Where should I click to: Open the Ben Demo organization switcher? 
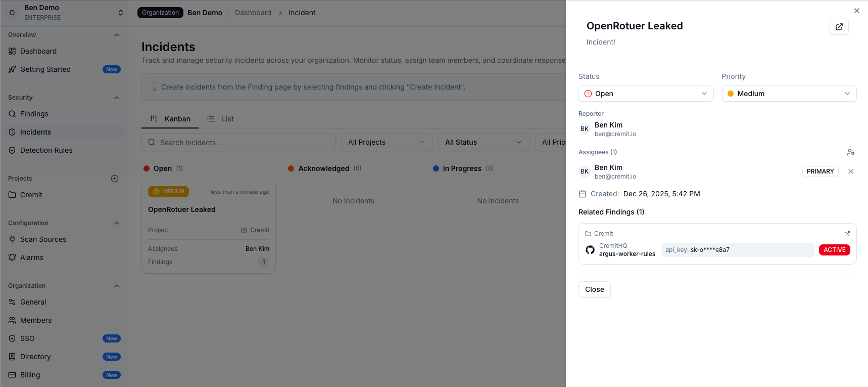64,13
